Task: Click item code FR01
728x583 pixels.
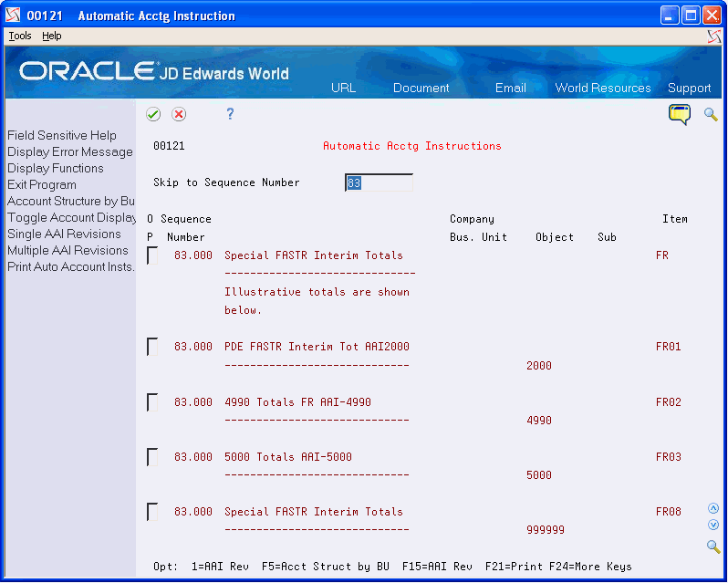Action: [x=668, y=347]
